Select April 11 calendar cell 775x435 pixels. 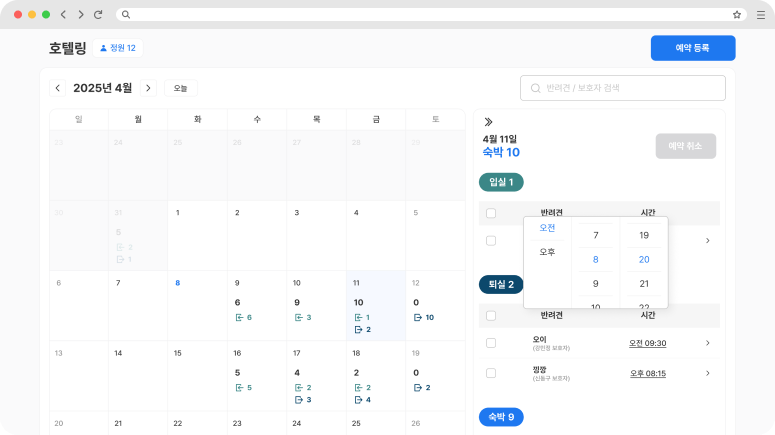(x=376, y=305)
